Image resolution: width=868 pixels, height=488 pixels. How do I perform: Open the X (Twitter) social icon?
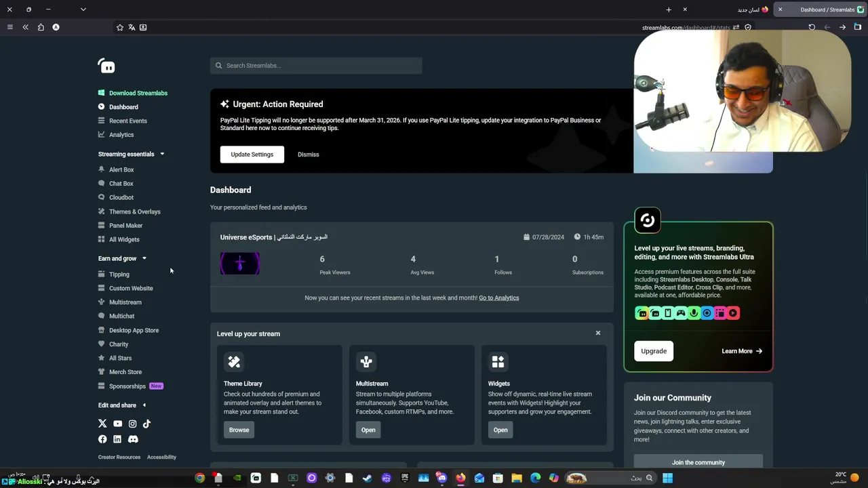(x=102, y=424)
